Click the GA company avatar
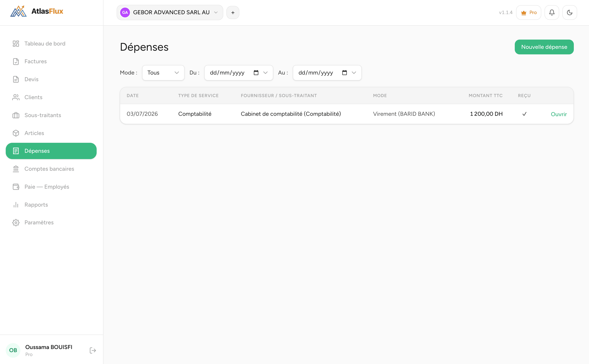The width and height of the screenshot is (589, 364). coord(125,13)
